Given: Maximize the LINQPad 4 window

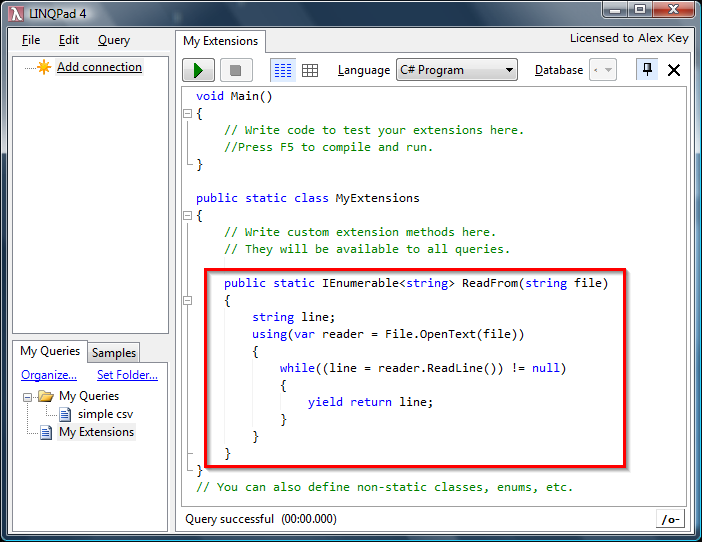Looking at the screenshot, I should [x=640, y=9].
